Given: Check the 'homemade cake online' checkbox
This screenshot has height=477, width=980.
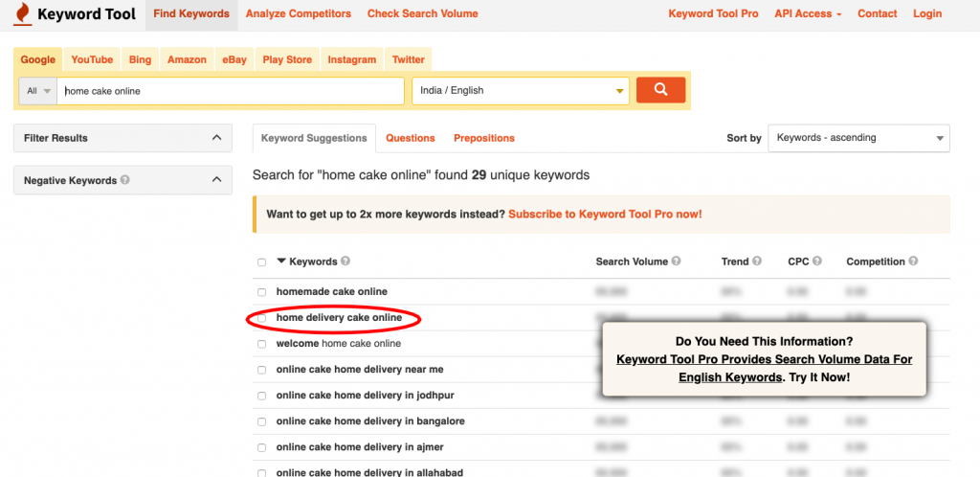Looking at the screenshot, I should (262, 292).
